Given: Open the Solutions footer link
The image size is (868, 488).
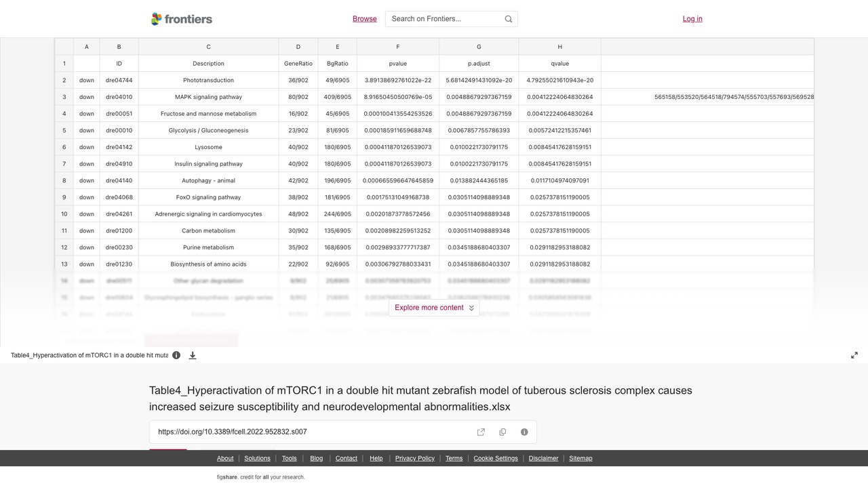Looking at the screenshot, I should click(x=257, y=458).
